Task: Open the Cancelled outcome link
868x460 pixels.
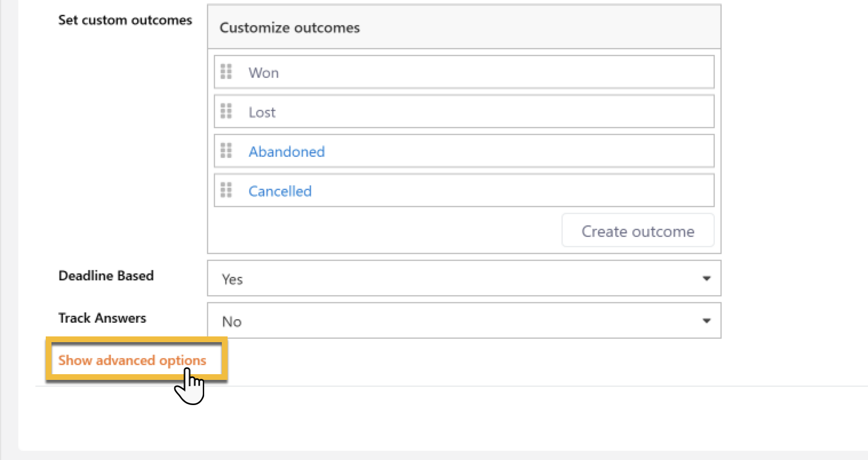Action: pos(280,191)
